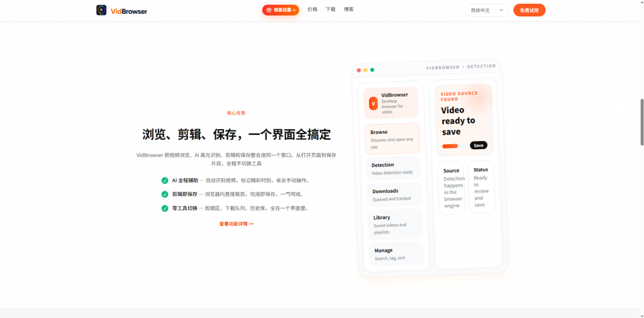Image resolution: width=644 pixels, height=318 pixels.
Task: Click the yellow window dot in the mockup
Action: [x=365, y=70]
